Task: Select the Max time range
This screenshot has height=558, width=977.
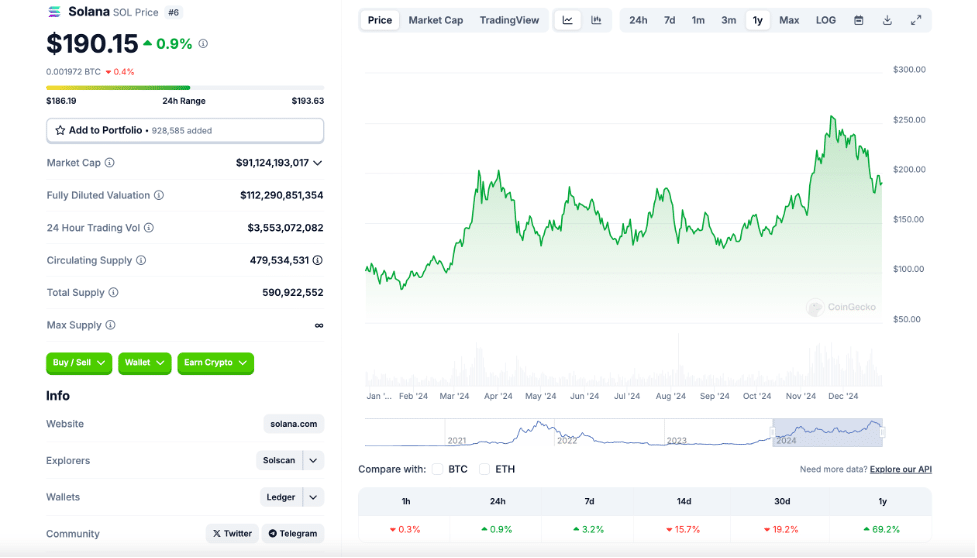Action: coord(789,20)
